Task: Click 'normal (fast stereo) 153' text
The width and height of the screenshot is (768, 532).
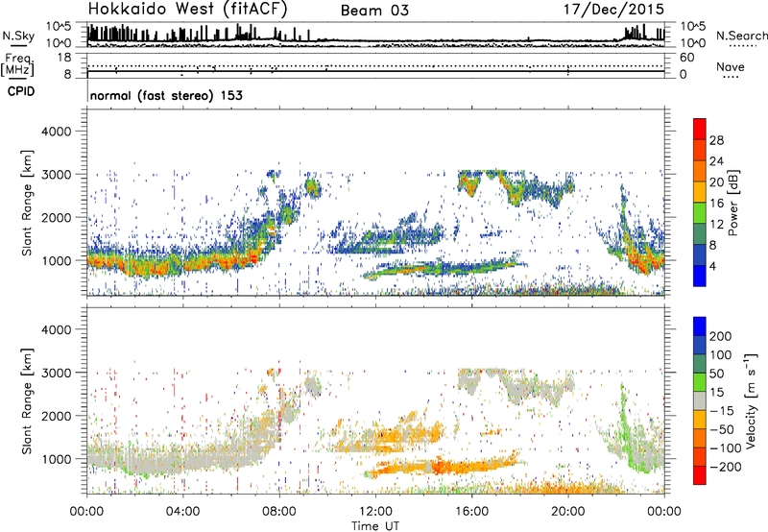Action: coord(166,96)
